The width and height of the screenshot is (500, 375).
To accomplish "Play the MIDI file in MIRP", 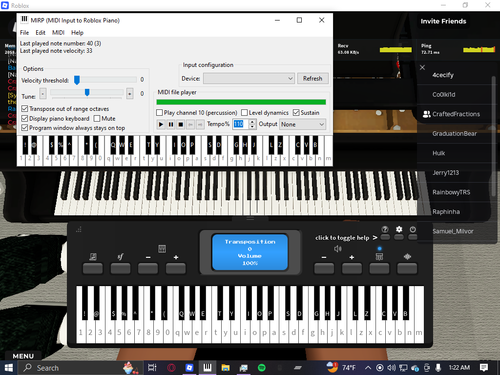I will (x=161, y=124).
